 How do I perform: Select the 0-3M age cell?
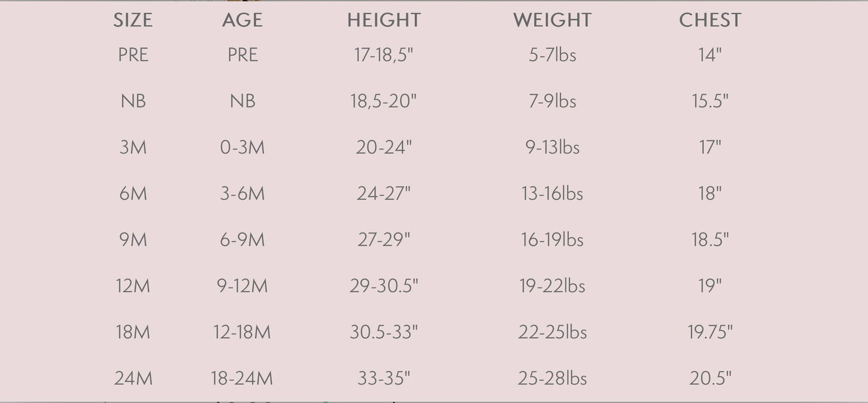pos(242,147)
